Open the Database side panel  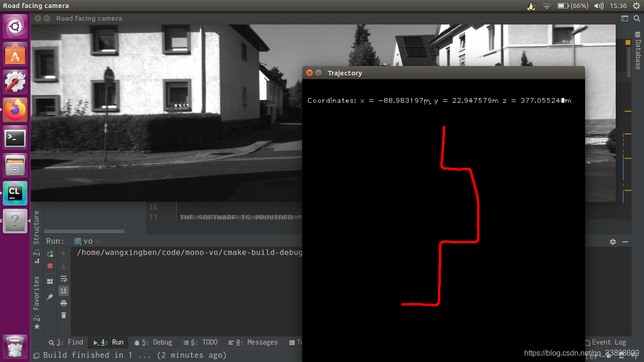[638, 52]
